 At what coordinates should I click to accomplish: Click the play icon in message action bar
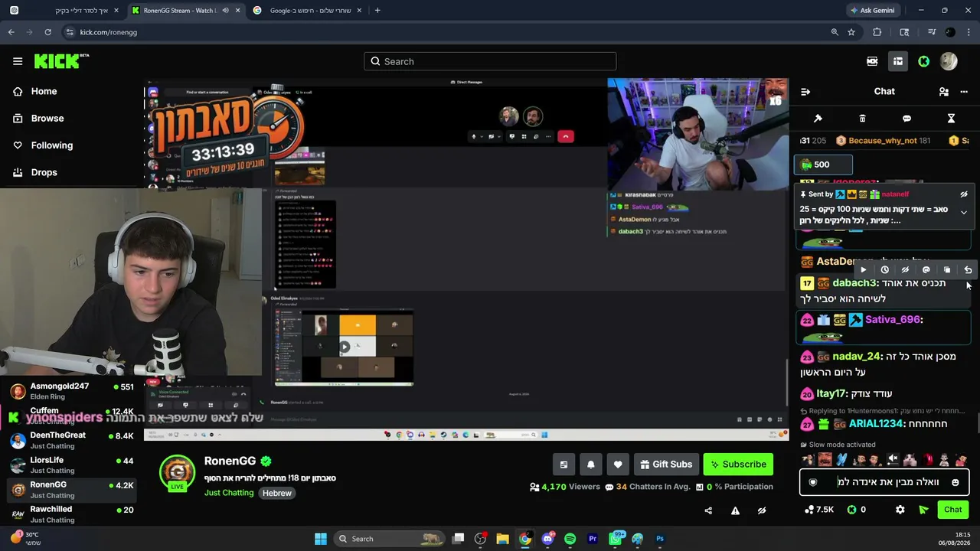(864, 269)
